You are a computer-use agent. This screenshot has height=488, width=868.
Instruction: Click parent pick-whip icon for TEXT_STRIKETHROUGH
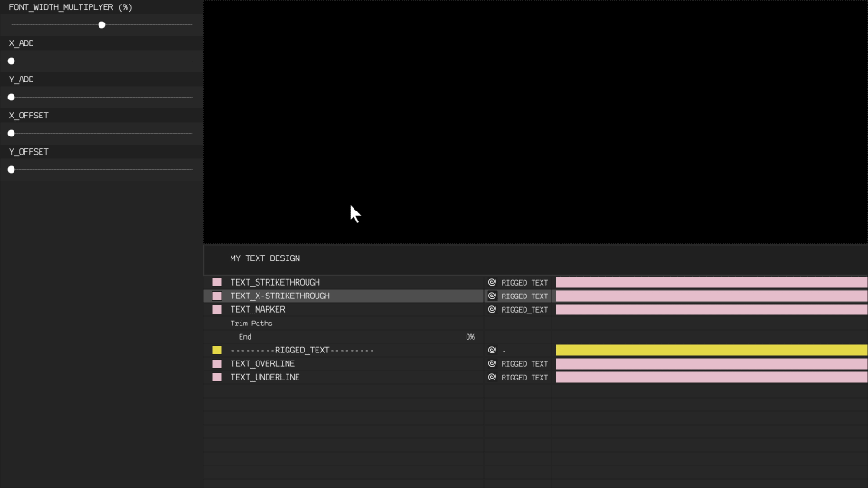tap(492, 282)
